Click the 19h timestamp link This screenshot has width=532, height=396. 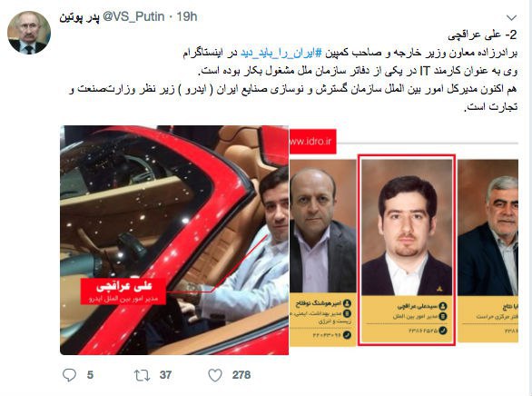pos(187,16)
